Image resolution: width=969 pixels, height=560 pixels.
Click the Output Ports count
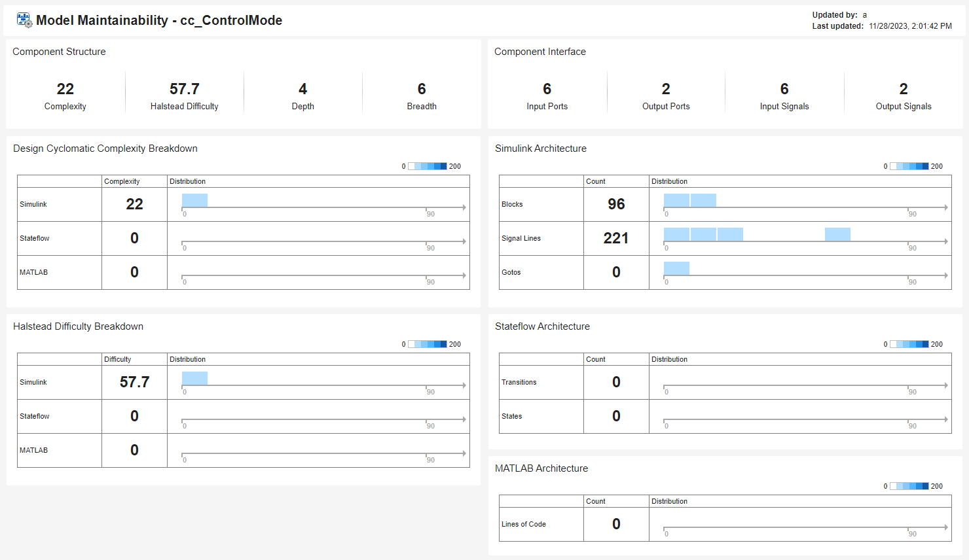(666, 90)
